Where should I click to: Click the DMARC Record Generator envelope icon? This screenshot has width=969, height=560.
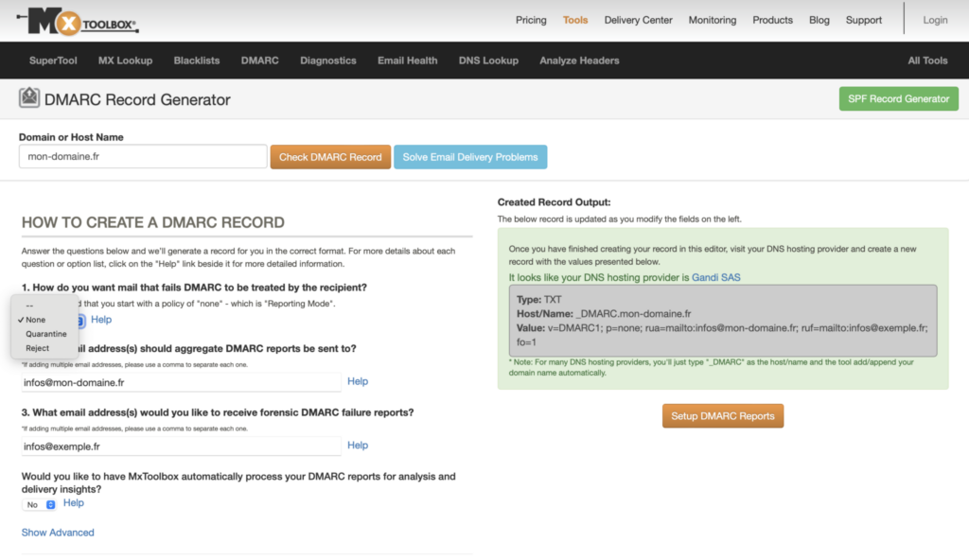[x=29, y=97]
